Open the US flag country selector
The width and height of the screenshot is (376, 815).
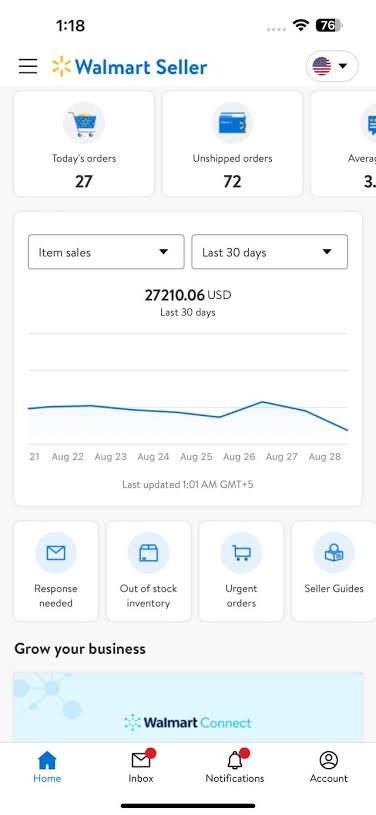pos(332,66)
